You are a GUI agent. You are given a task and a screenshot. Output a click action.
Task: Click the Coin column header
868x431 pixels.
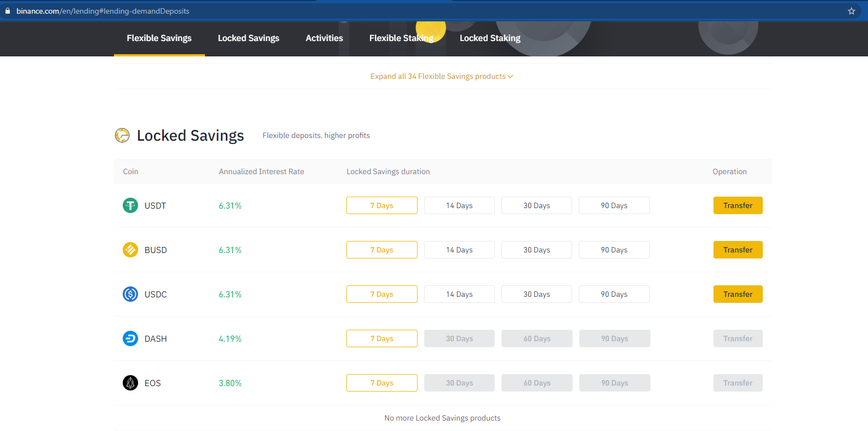130,171
